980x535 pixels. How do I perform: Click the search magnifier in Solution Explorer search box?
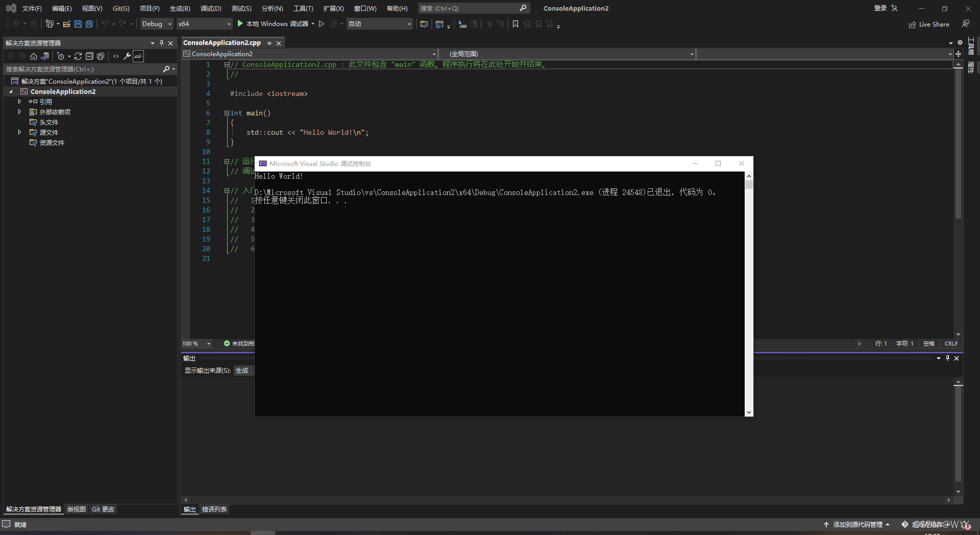(166, 69)
